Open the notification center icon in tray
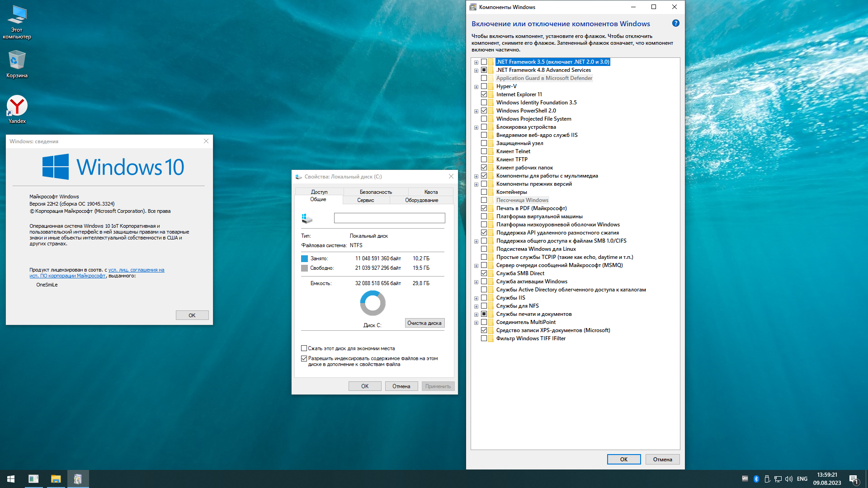This screenshot has width=868, height=488. [854, 479]
